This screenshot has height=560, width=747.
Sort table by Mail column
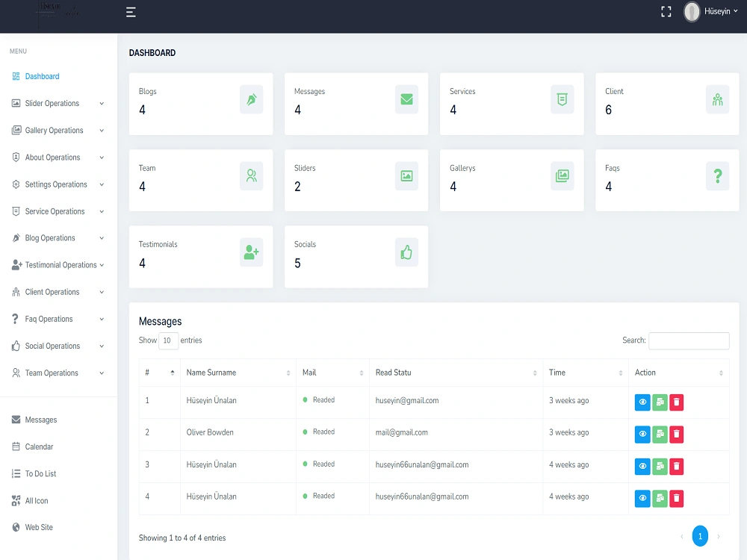pyautogui.click(x=332, y=373)
